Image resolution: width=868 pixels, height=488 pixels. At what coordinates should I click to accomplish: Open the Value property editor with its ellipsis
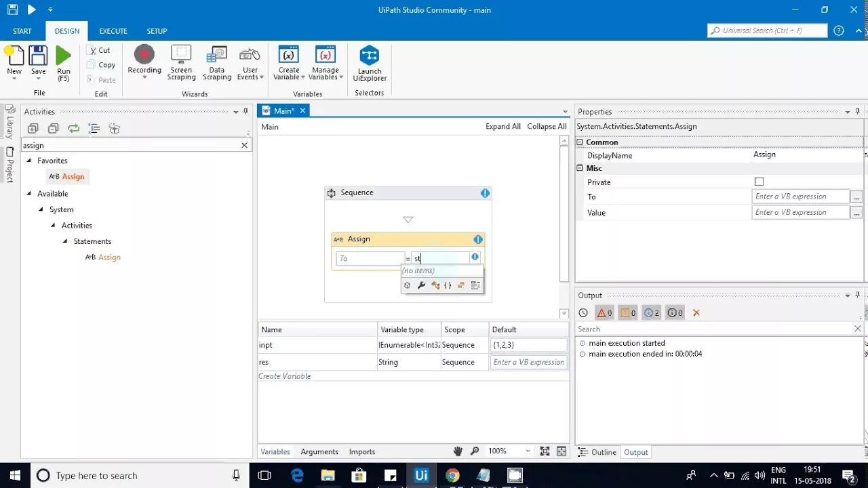[856, 212]
